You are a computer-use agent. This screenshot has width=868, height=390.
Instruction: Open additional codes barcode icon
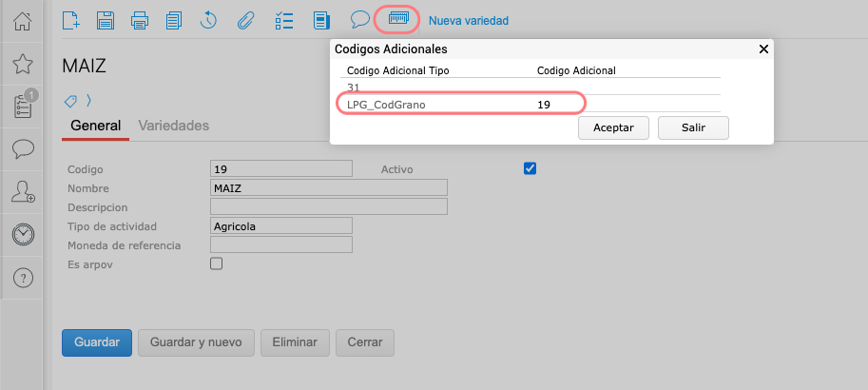399,18
